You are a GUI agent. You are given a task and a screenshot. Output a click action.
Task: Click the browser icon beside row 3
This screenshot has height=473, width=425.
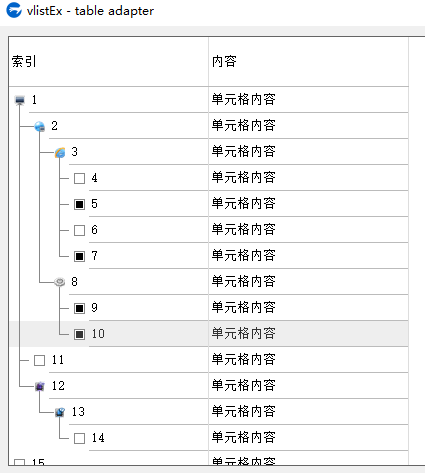click(x=60, y=152)
